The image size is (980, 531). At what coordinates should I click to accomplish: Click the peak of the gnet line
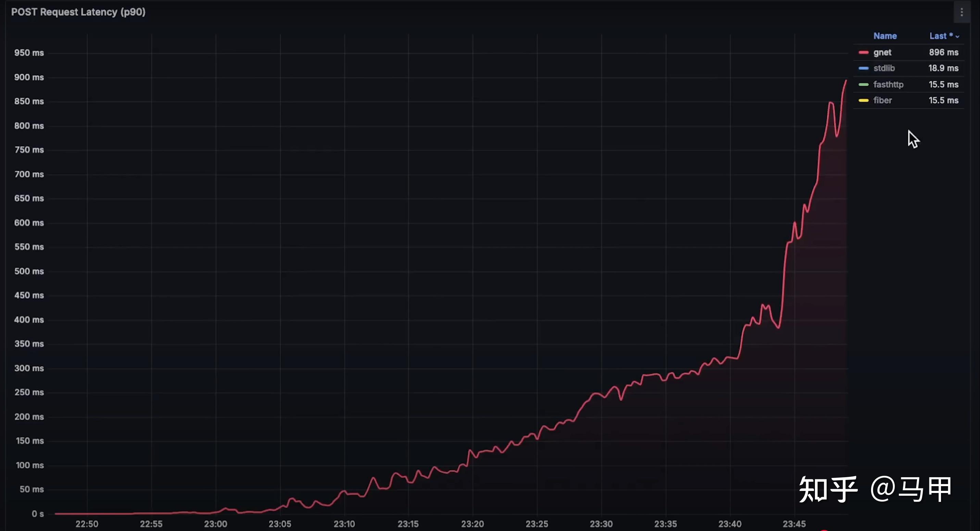coord(846,81)
